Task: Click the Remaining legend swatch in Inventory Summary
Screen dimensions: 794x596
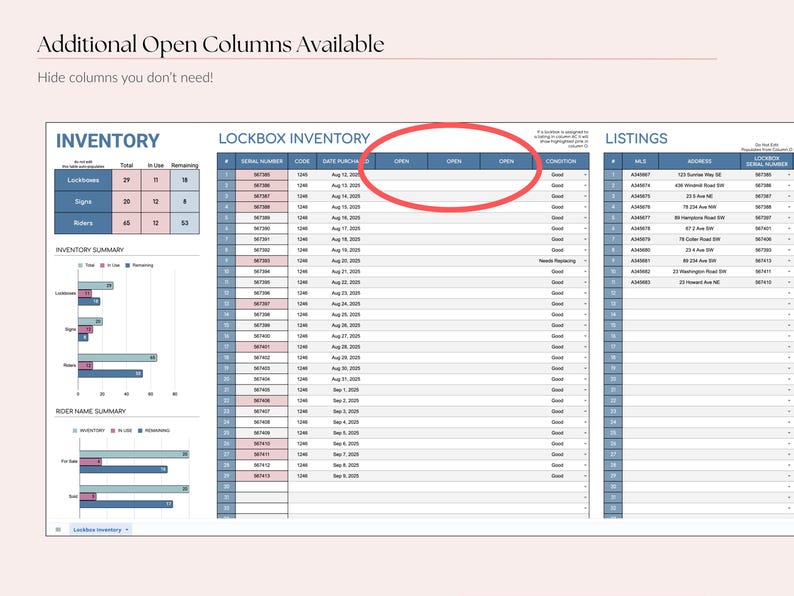Action: pos(128,265)
